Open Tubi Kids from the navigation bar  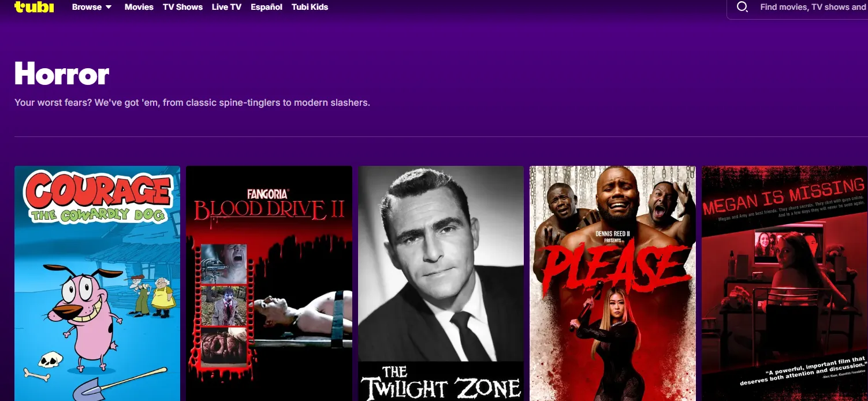pos(310,7)
